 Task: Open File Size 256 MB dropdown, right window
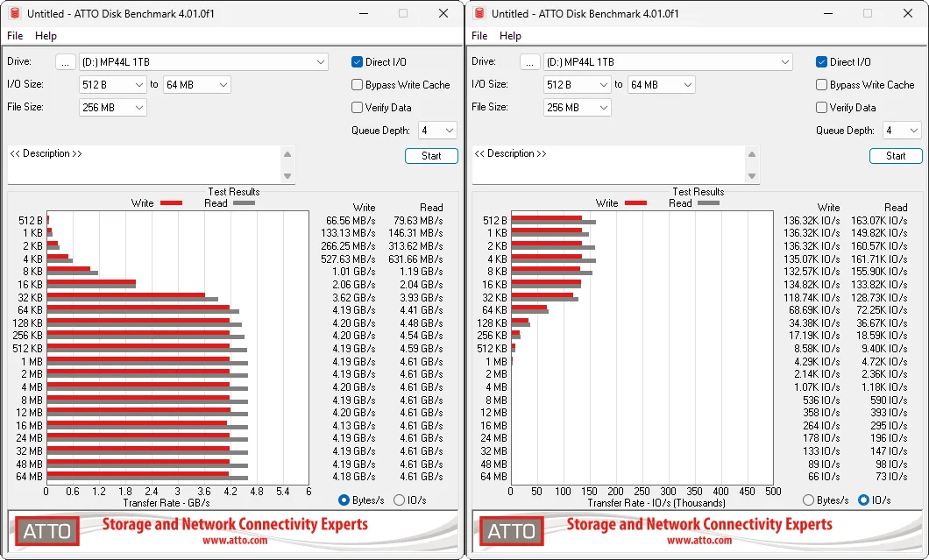[577, 107]
